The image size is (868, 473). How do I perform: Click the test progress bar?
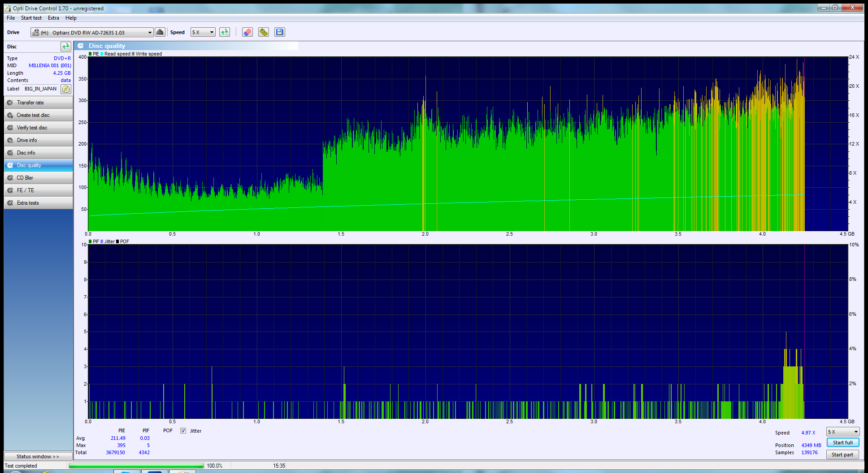pyautogui.click(x=136, y=466)
